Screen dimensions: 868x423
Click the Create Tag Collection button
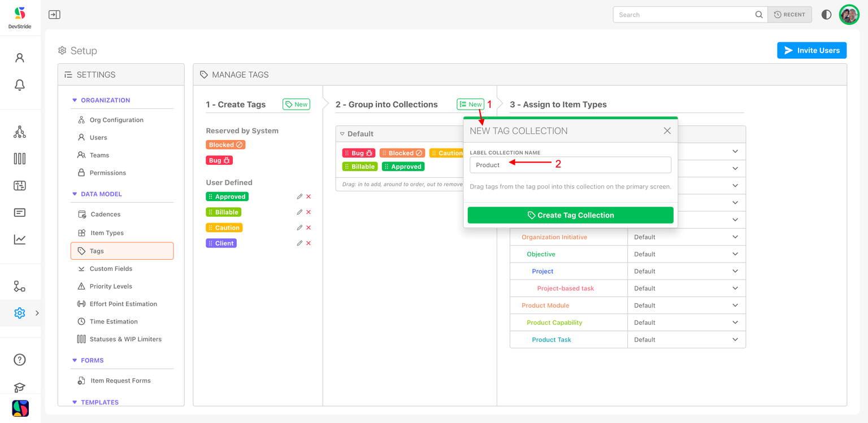pyautogui.click(x=570, y=215)
